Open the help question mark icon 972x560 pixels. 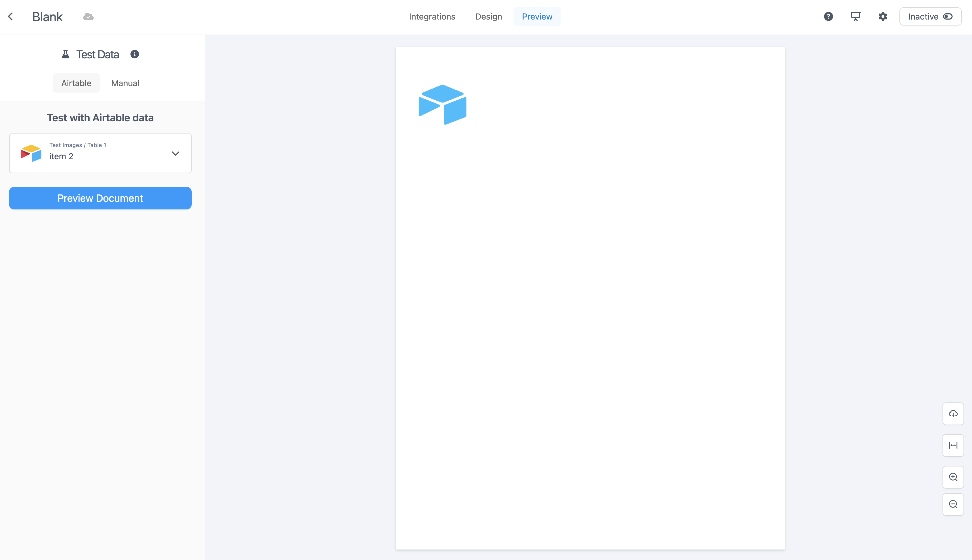coord(828,16)
